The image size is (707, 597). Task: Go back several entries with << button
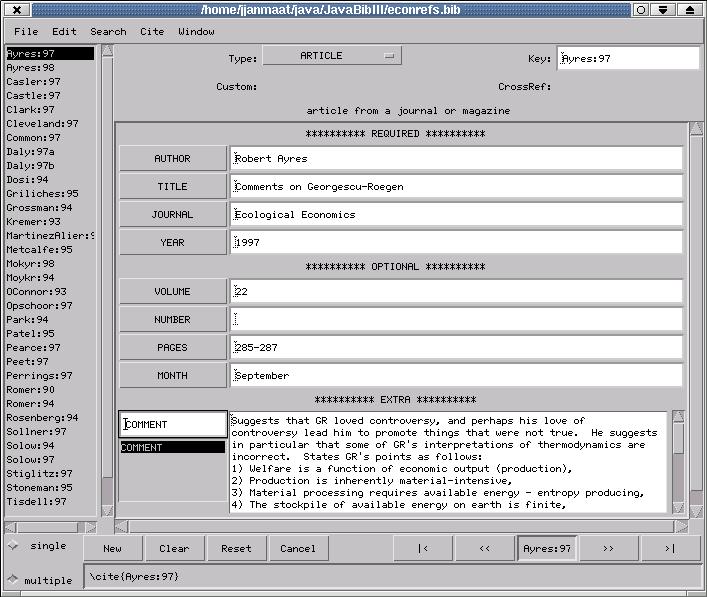(x=485, y=548)
